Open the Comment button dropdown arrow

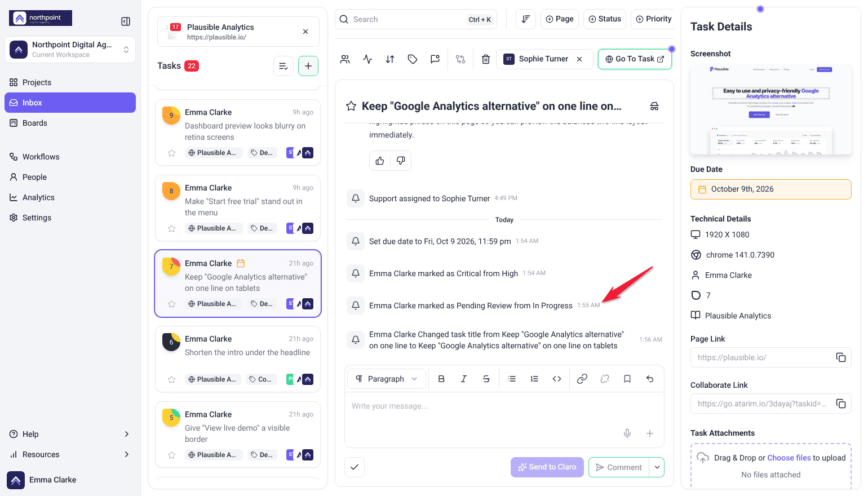coord(657,467)
